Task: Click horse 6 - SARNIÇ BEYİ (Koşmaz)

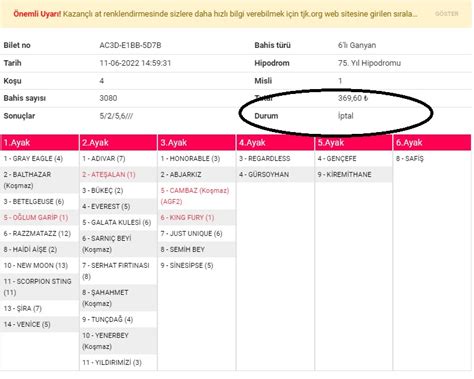Action: pos(118,244)
